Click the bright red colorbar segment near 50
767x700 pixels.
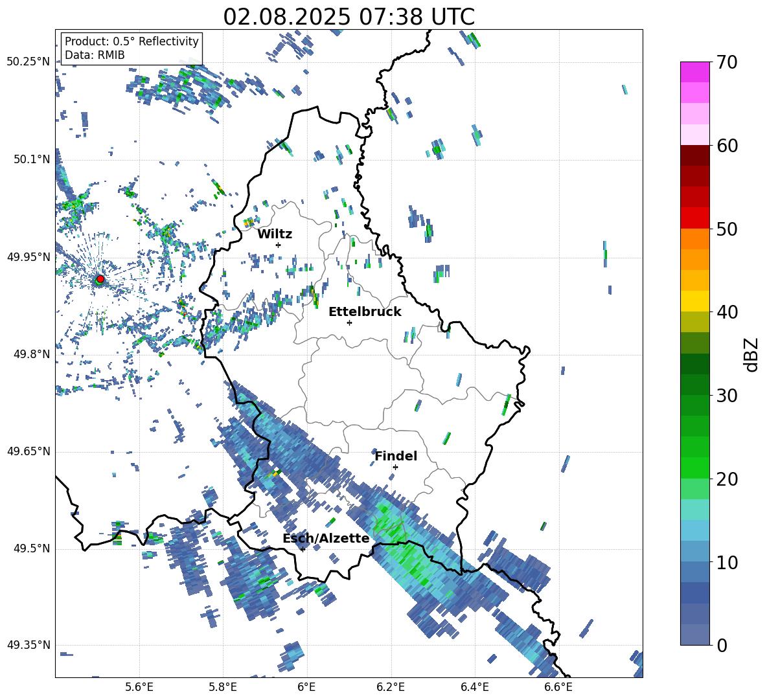pos(694,218)
